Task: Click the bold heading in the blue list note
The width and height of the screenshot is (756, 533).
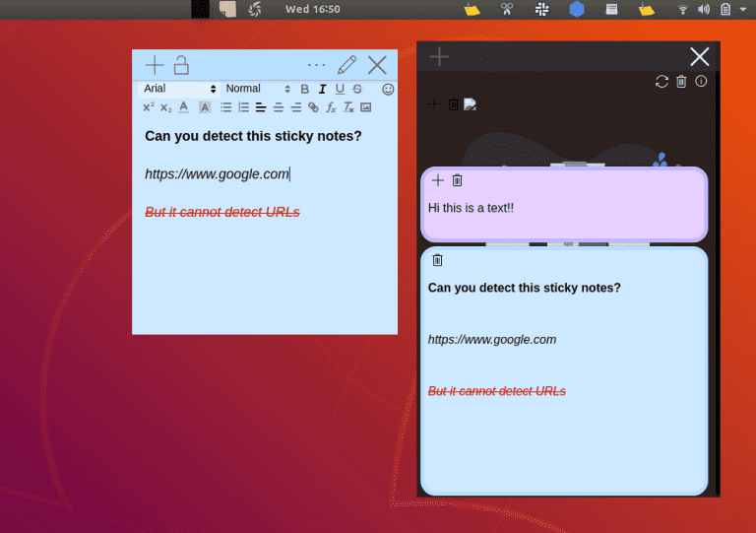Action: pos(524,288)
